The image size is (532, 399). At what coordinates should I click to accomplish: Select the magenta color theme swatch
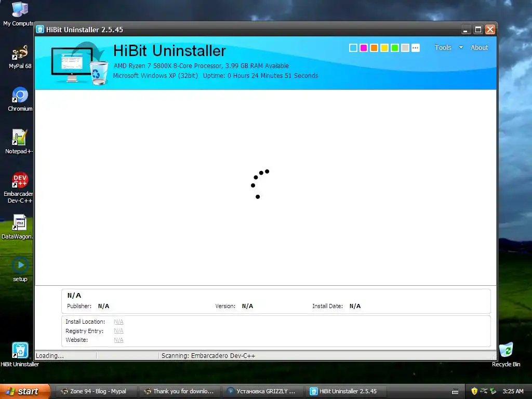[x=364, y=48]
